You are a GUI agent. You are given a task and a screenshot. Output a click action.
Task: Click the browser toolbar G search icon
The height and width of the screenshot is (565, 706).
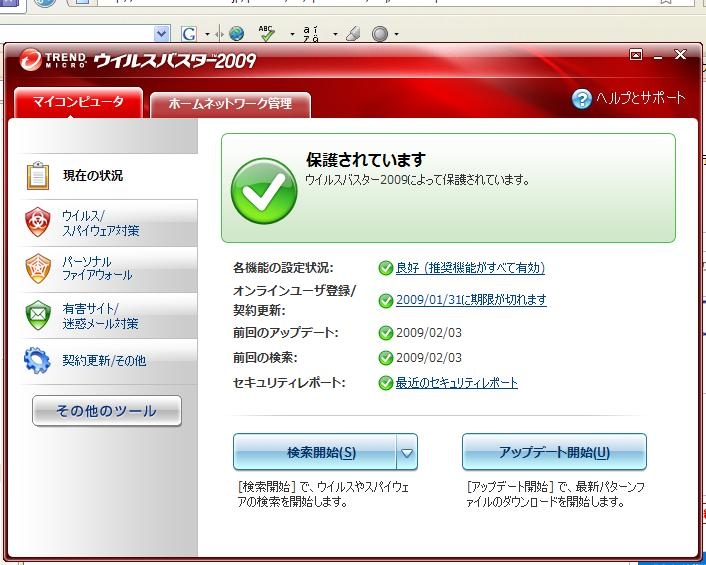pos(189,33)
